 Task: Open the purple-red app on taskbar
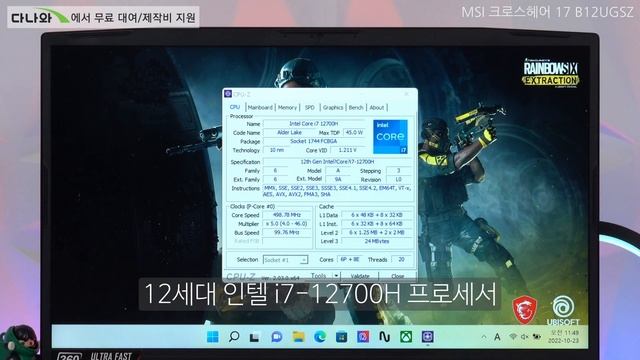pyautogui.click(x=363, y=337)
